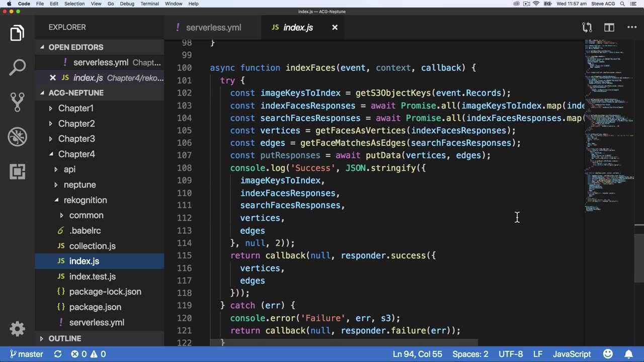Open the editor More Actions menu
Screen dimensions: 644x362
(x=632, y=28)
